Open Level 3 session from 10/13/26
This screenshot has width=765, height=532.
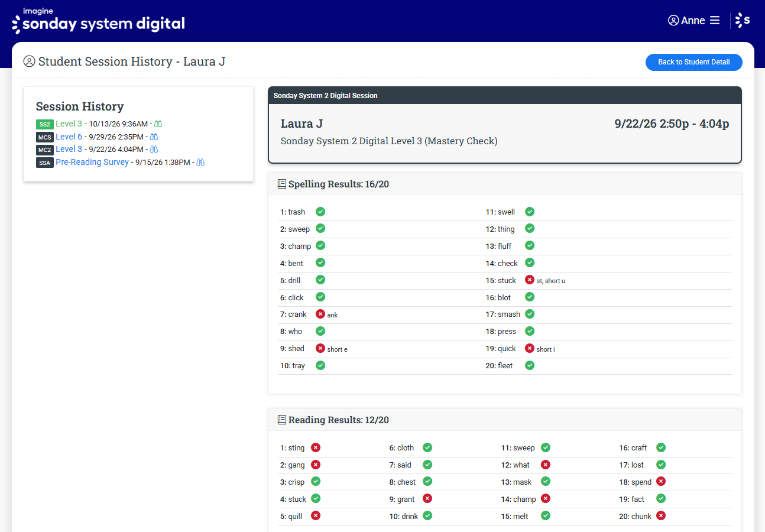click(x=69, y=124)
